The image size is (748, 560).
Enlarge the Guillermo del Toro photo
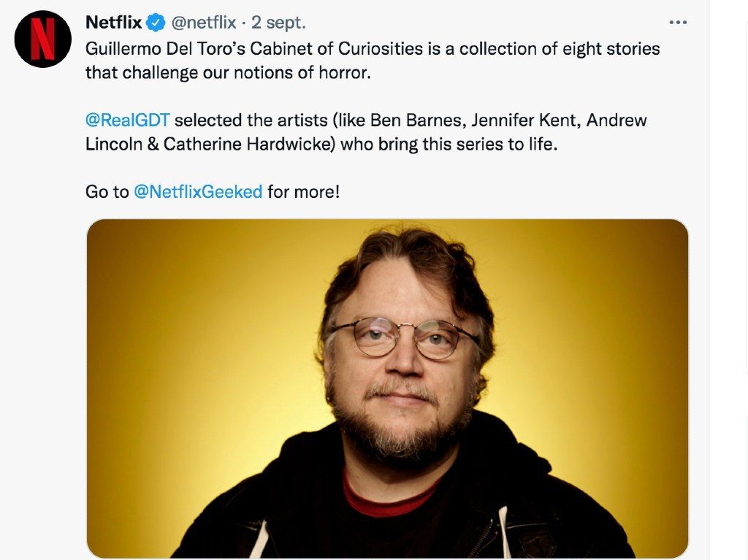(x=387, y=388)
